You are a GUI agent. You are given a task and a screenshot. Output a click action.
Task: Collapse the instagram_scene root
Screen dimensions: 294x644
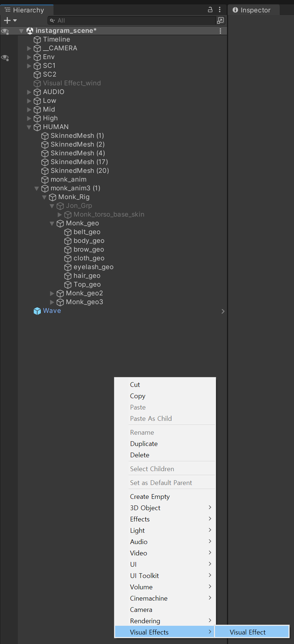pyautogui.click(x=21, y=31)
